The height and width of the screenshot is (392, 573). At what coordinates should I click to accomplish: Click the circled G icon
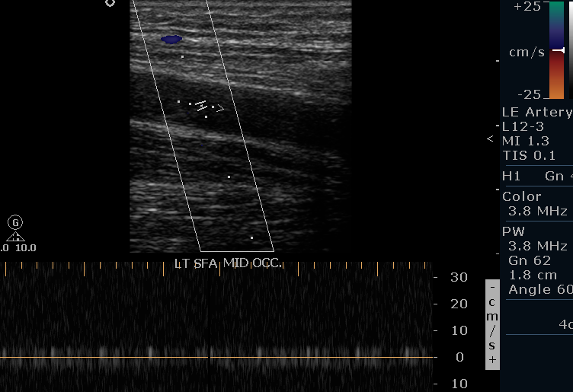pos(15,222)
